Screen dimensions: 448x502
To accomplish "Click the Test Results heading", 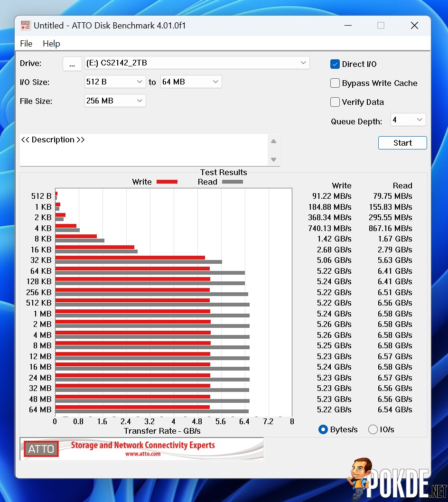I will click(224, 173).
